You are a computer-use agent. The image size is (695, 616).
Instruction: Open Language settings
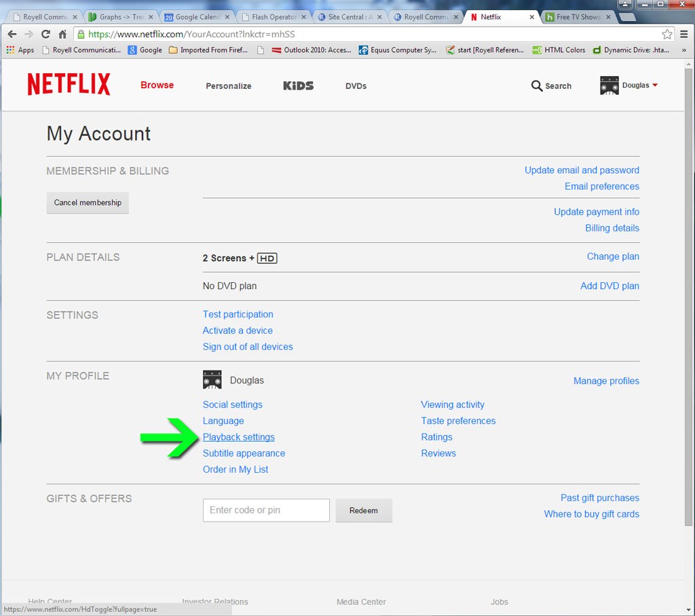[x=223, y=421]
